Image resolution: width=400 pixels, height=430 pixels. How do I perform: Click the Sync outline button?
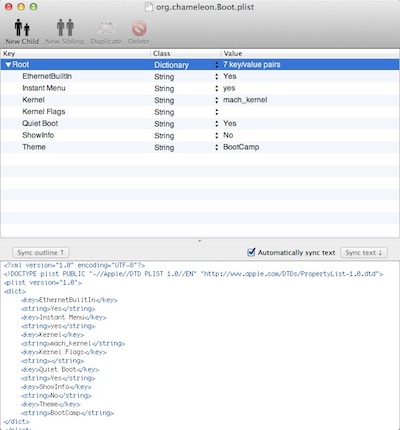tap(41, 253)
